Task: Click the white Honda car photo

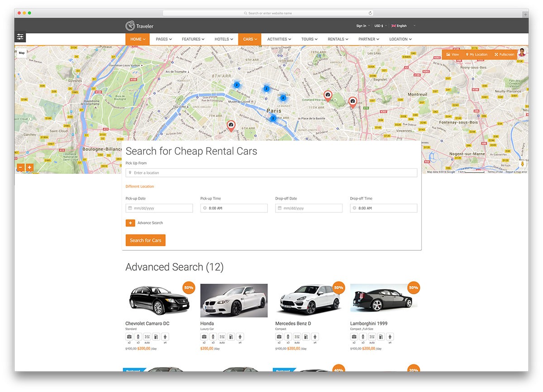Action: 234,301
